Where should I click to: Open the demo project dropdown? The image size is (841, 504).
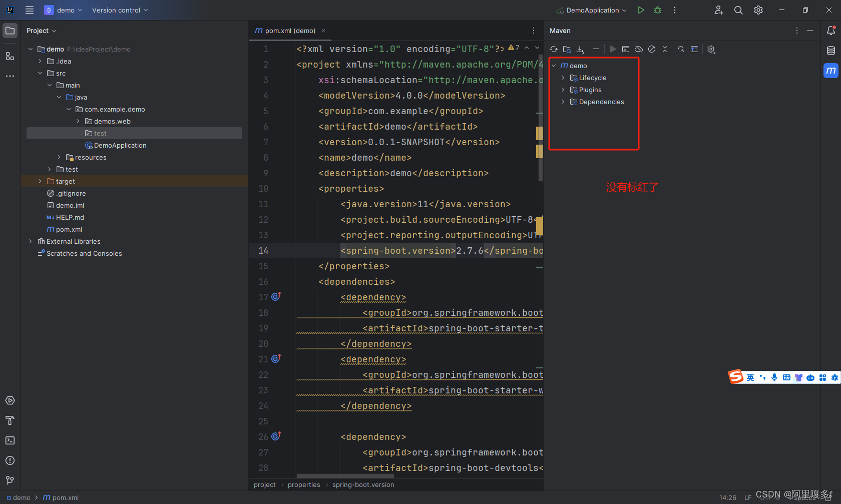(64, 10)
